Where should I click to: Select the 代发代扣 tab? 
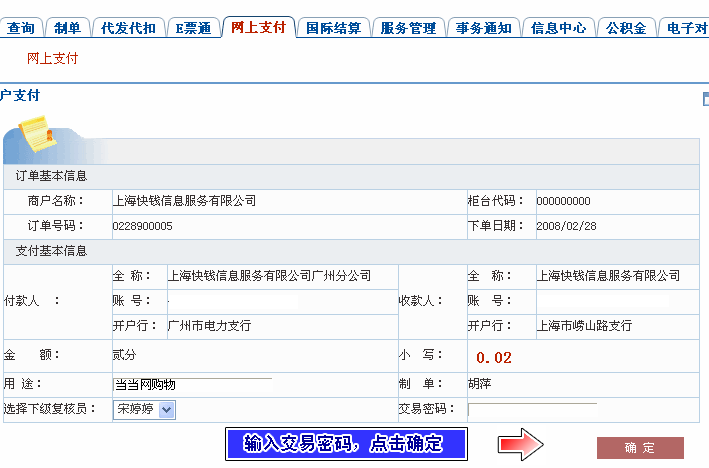click(x=127, y=28)
